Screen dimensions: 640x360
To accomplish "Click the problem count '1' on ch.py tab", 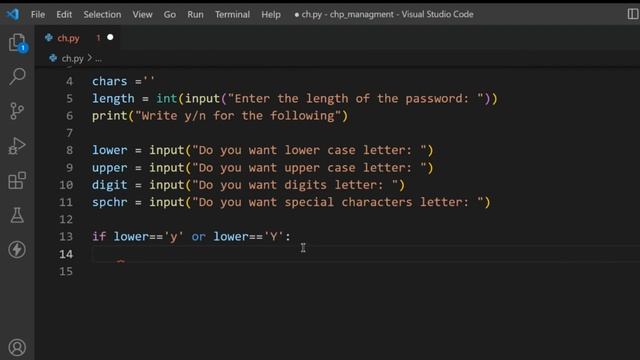I will point(98,38).
